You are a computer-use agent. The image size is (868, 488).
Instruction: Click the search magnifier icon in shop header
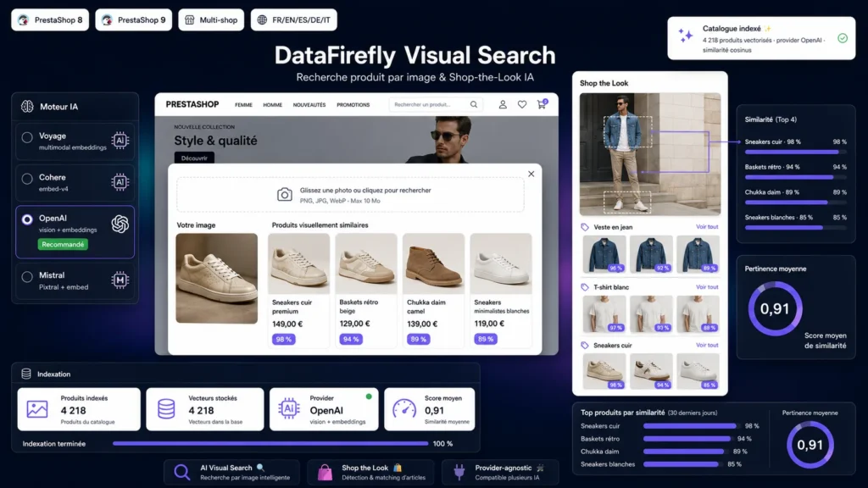pos(474,104)
